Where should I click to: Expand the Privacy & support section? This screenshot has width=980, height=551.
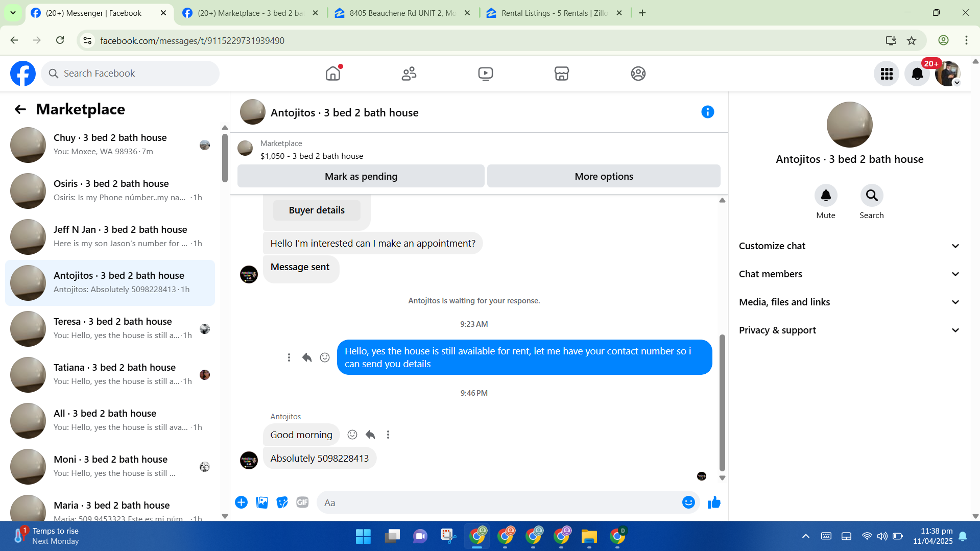849,330
